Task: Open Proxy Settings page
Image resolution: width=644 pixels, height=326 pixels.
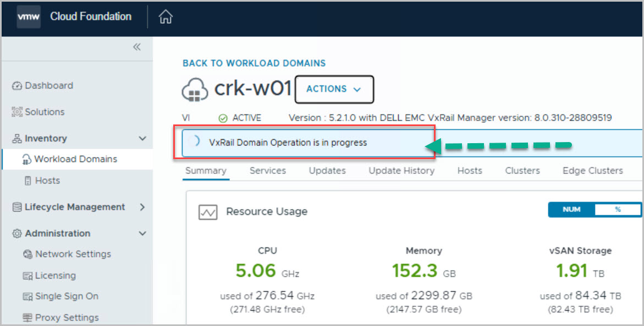Action: 67,317
